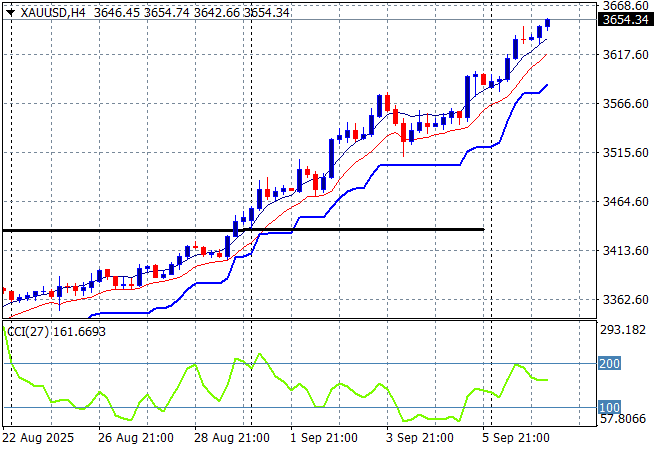Click the current price label 3654.34
This screenshot has height=450, width=660.
coord(626,20)
